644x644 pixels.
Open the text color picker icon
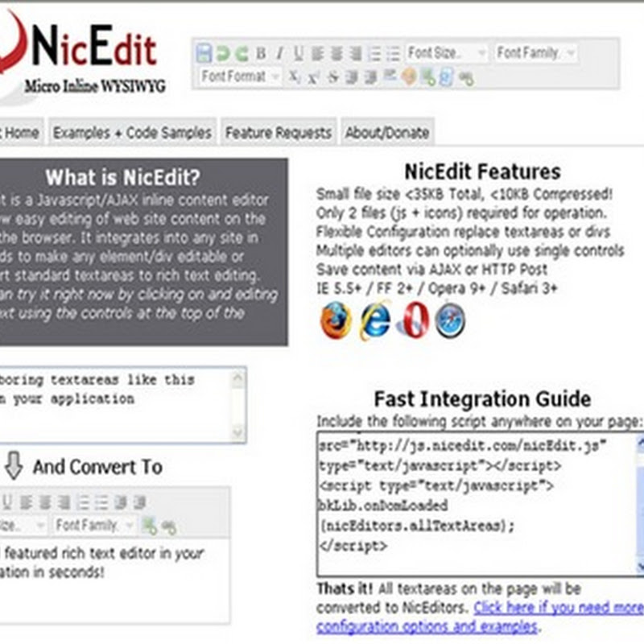[409, 76]
